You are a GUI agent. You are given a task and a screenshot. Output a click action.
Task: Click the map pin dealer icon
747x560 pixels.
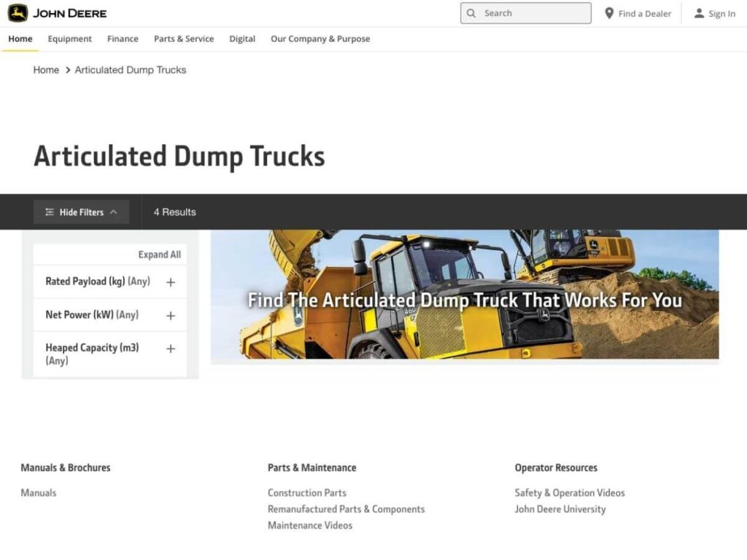tap(609, 13)
